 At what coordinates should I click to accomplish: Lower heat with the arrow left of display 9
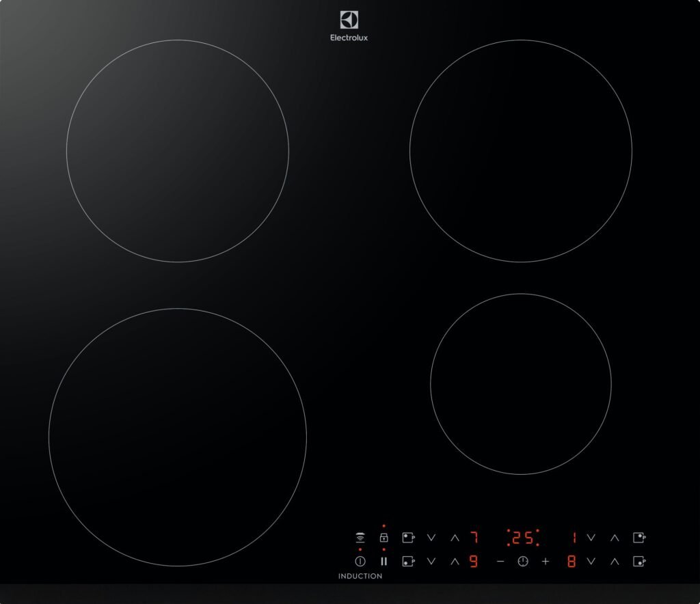(x=431, y=561)
